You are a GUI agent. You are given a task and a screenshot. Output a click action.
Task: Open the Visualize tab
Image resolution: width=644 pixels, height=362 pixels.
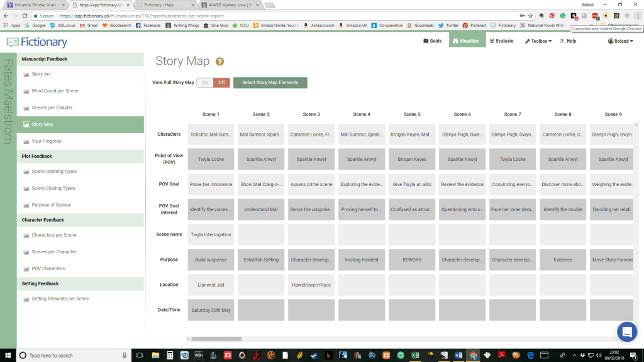point(467,41)
